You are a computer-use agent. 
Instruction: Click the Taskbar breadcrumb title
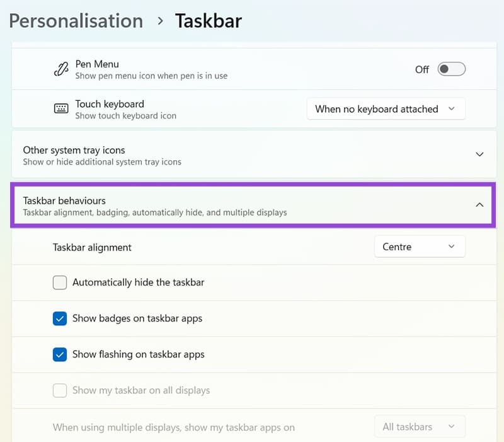click(209, 21)
